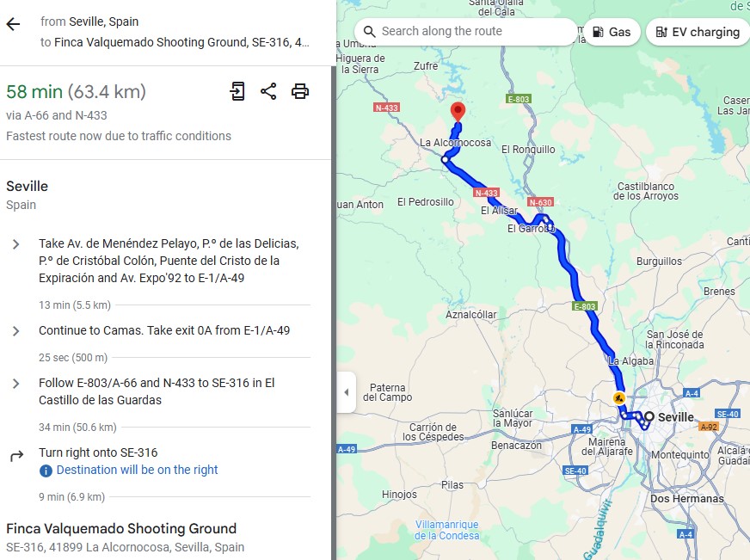Select the Gas filter chip
750x560 pixels.
pyautogui.click(x=612, y=32)
